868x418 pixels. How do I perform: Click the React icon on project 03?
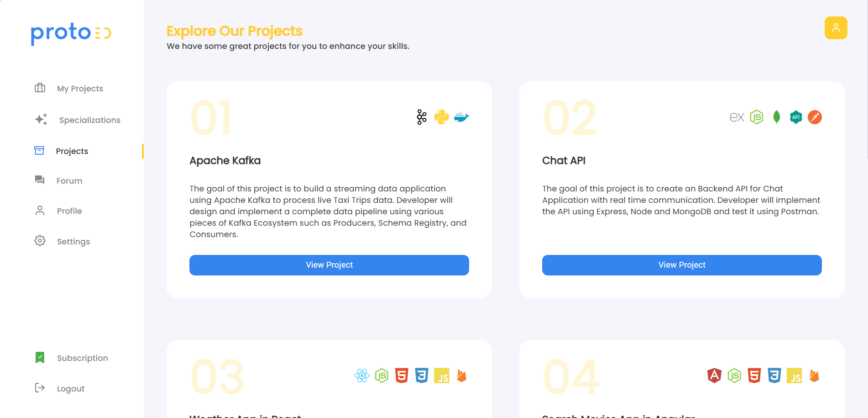coord(361,376)
